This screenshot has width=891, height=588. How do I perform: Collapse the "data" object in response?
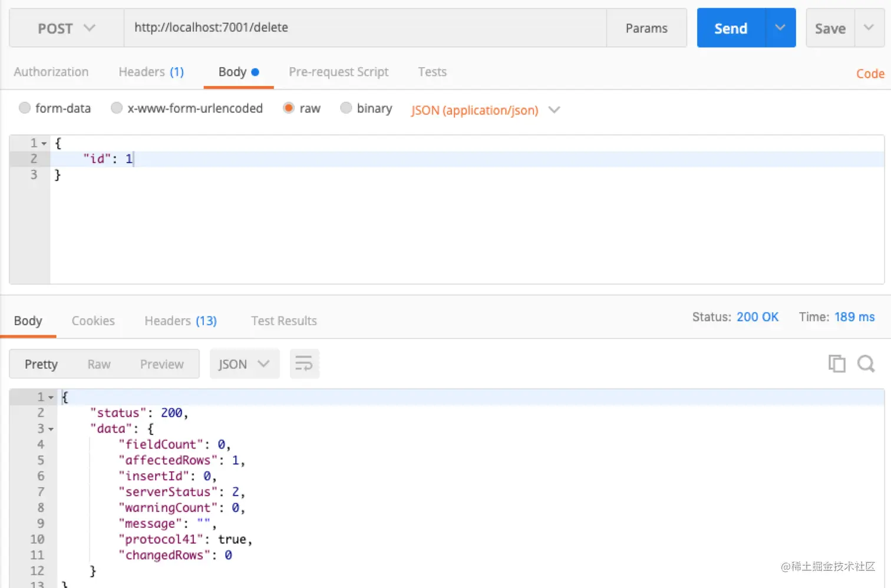coord(51,429)
